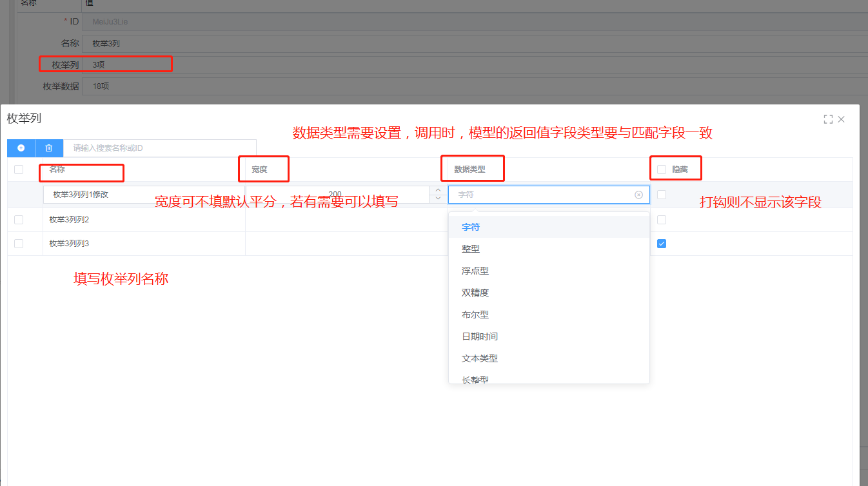Close the 枚举列 dialog
The width and height of the screenshot is (868, 486).
click(x=842, y=119)
